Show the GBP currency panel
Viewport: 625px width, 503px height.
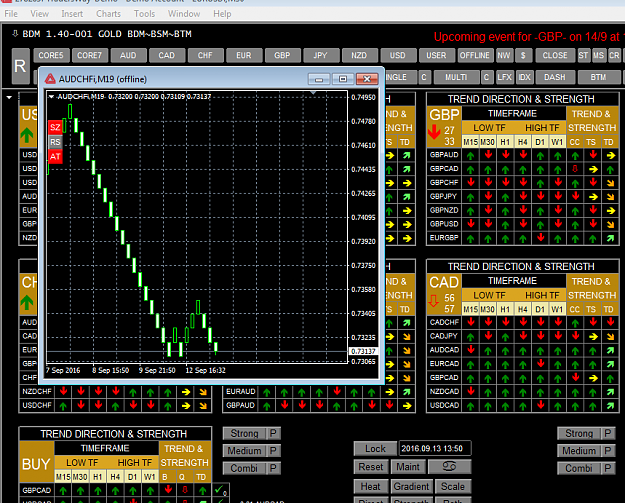[x=282, y=55]
